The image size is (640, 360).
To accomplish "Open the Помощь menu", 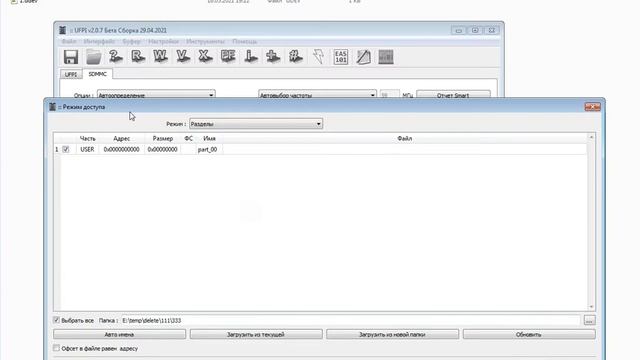I will (244, 42).
